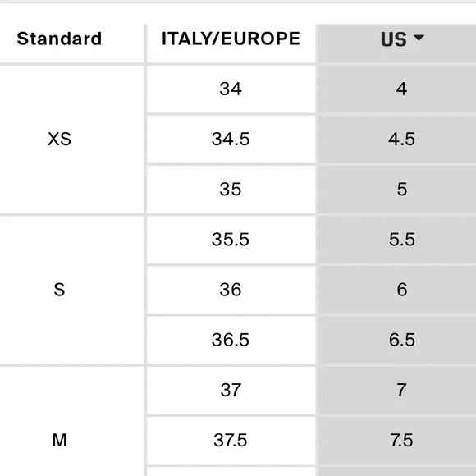Choose Italy/Europe size 37.5
The height and width of the screenshot is (476, 476).
pyautogui.click(x=231, y=440)
